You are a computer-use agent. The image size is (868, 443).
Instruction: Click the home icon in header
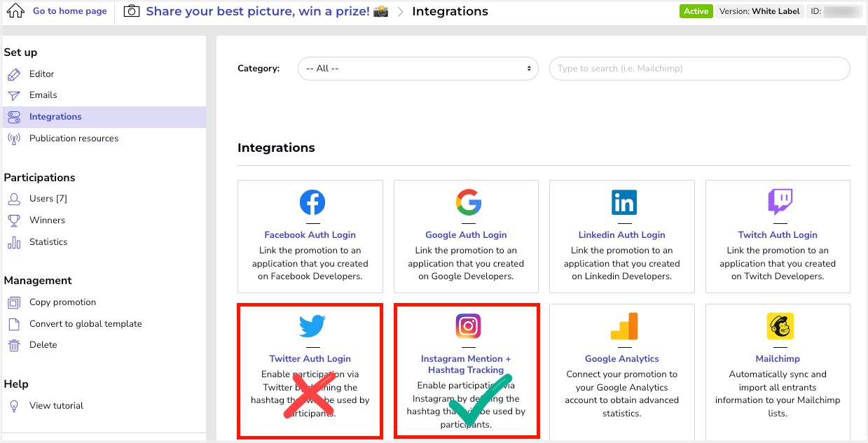15,11
